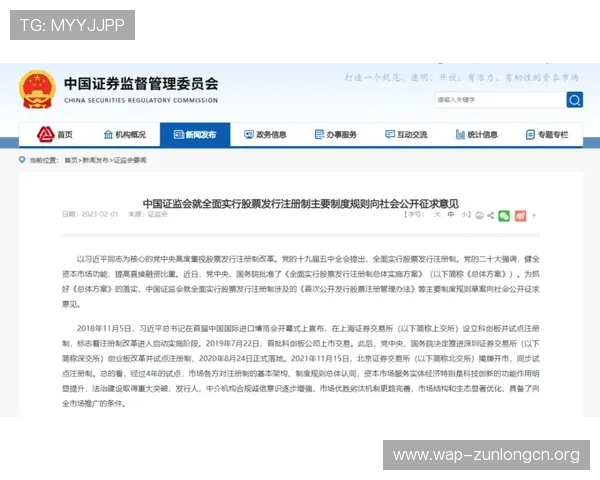Focus the keyword search input field
This screenshot has height=480, width=600.
[x=501, y=100]
